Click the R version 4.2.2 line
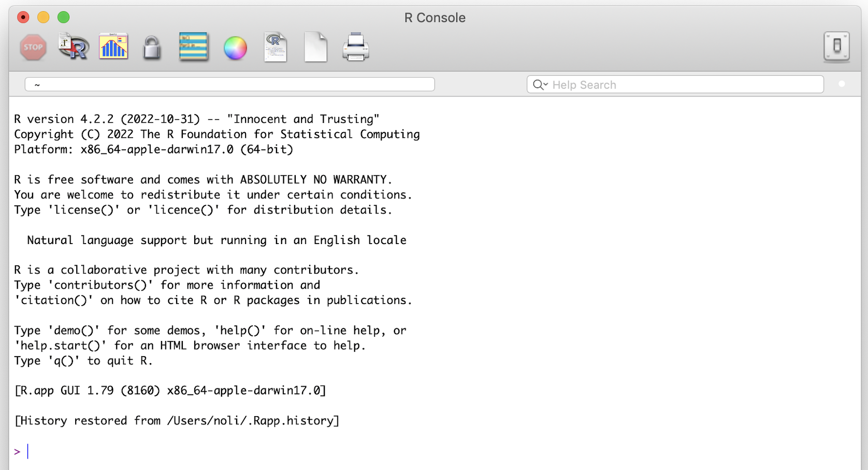This screenshot has height=470, width=868. [197, 119]
